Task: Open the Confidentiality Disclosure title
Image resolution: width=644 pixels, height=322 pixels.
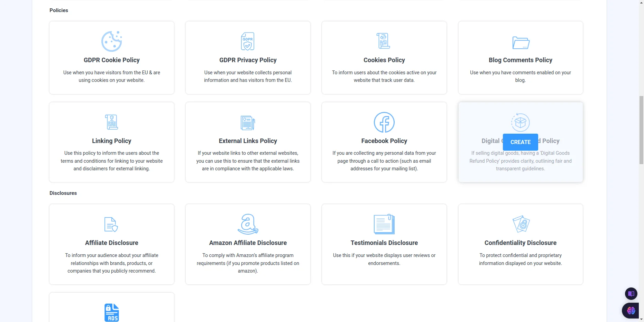Action: [x=521, y=243]
